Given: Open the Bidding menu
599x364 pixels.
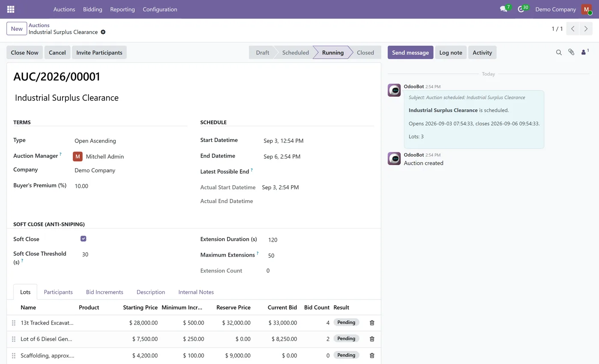Looking at the screenshot, I should 92,9.
